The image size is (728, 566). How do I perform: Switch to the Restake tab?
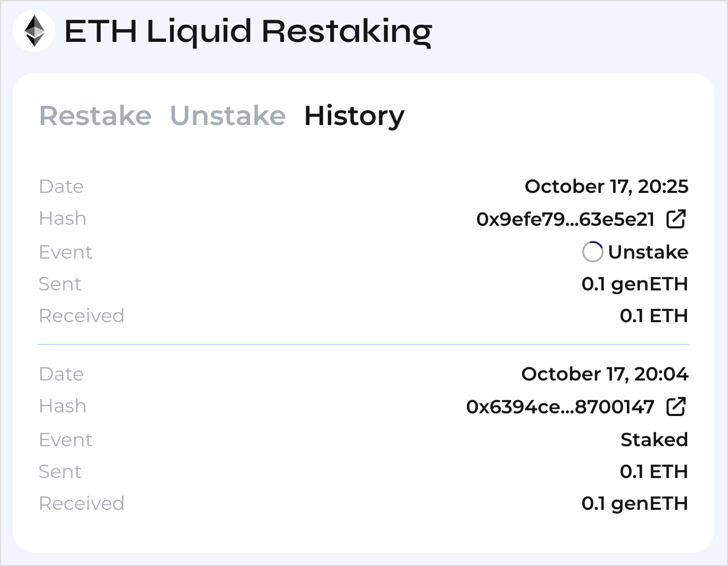click(95, 116)
